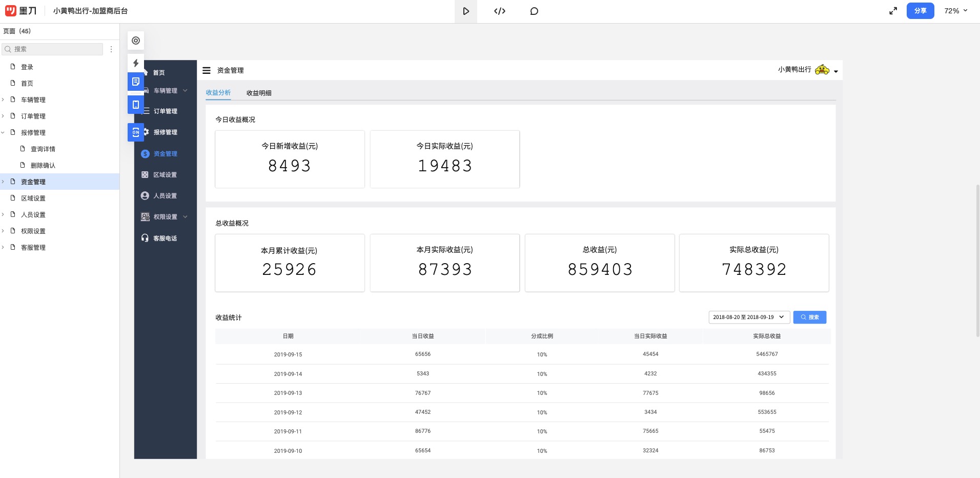The width and height of the screenshot is (980, 478).
Task: Expand the 资金管理 page tree node
Action: click(x=3, y=182)
